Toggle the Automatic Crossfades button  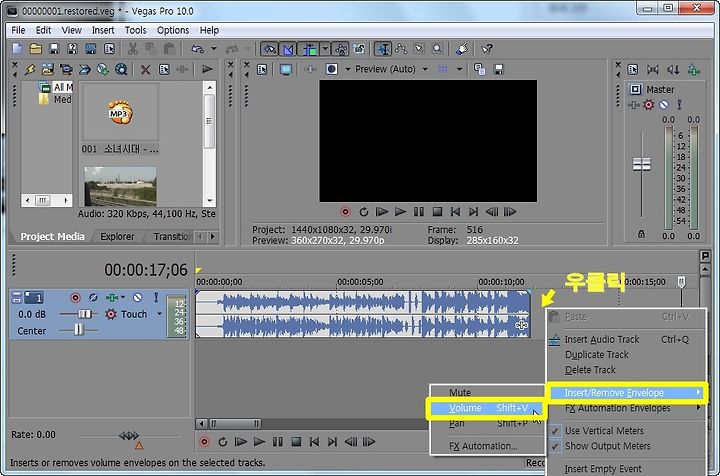click(288, 49)
